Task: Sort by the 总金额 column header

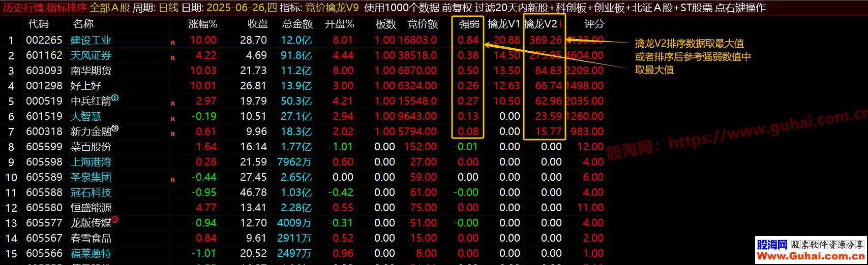Action: pyautogui.click(x=297, y=24)
